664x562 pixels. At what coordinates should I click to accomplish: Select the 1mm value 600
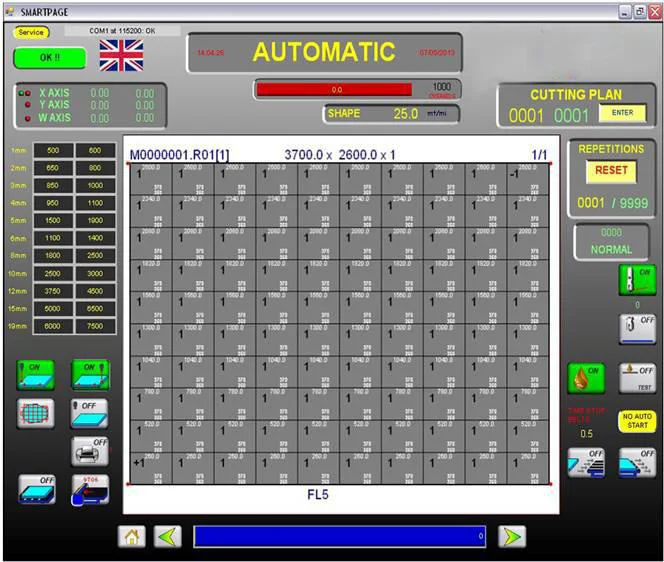coord(95,150)
